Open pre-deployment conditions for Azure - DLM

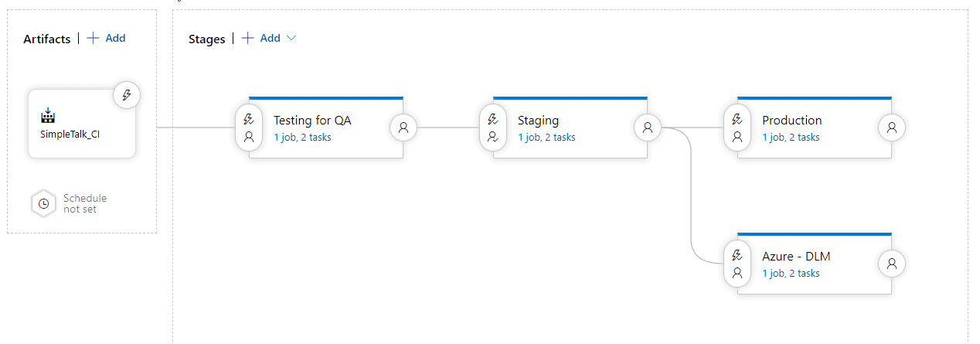click(737, 264)
